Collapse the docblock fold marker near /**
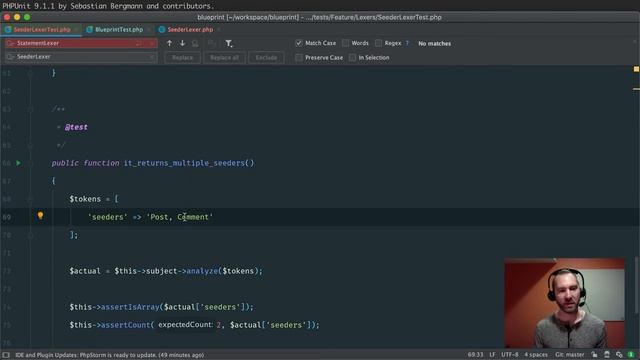640x360 pixels. click(x=30, y=109)
